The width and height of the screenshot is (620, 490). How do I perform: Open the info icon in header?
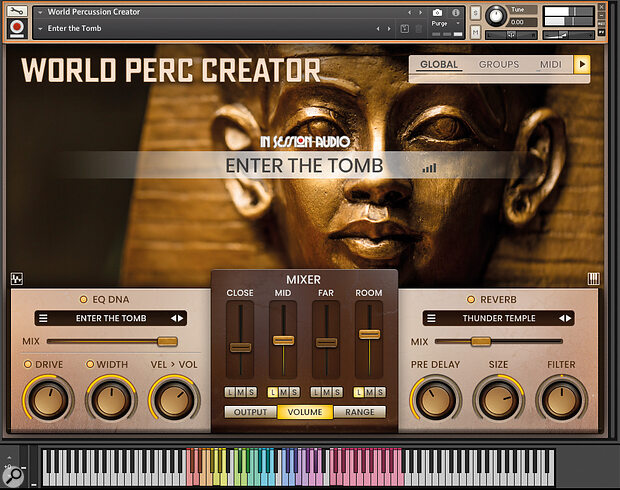456,13
